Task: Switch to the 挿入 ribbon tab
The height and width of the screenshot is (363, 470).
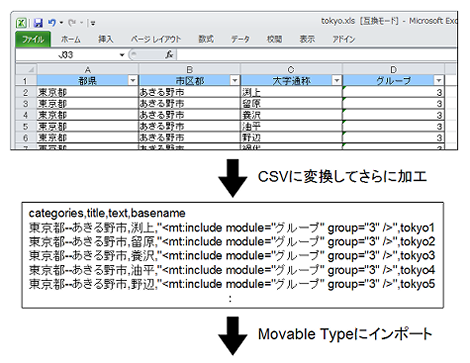Action: (x=106, y=39)
